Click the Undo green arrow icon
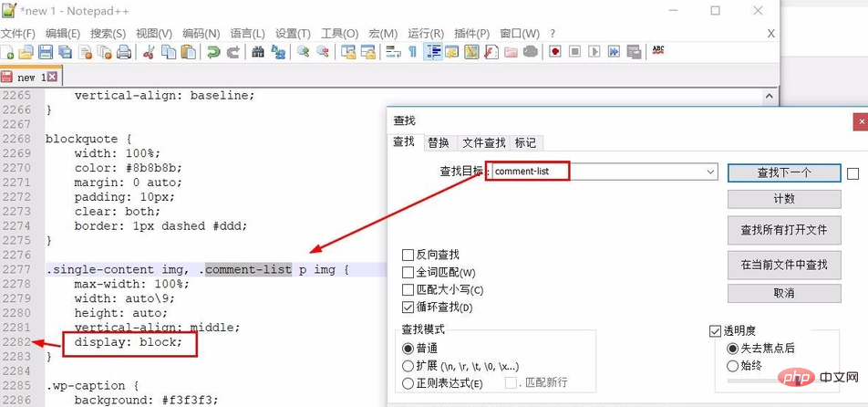Image resolution: width=868 pixels, height=407 pixels. point(213,52)
